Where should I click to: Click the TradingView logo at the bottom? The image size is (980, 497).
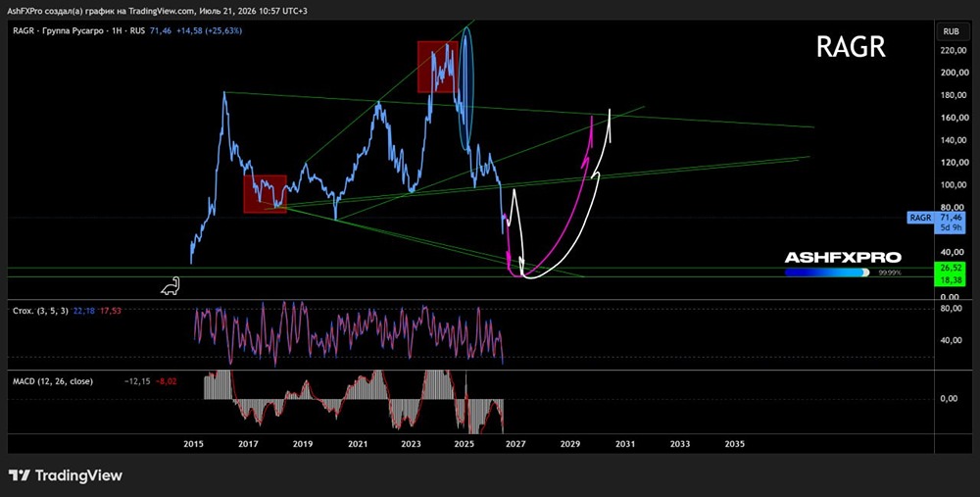[x=65, y=475]
